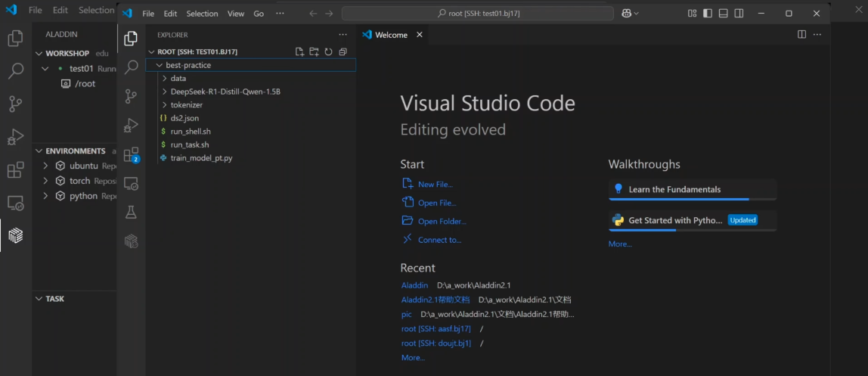Create New Folder in Explorer toolbar
This screenshot has width=868, height=376.
point(314,51)
